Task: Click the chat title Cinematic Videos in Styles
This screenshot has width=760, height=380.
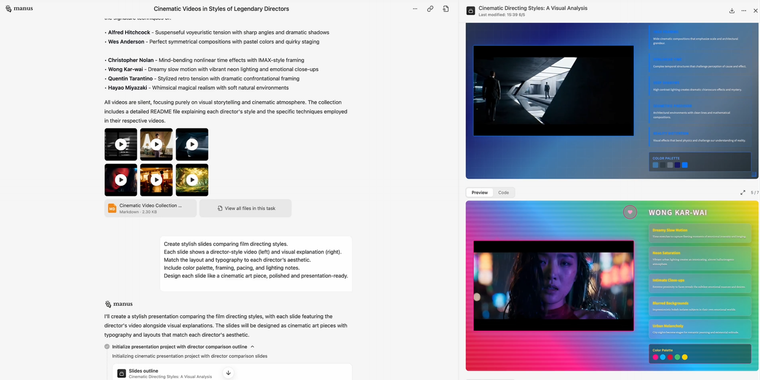Action: click(x=221, y=9)
